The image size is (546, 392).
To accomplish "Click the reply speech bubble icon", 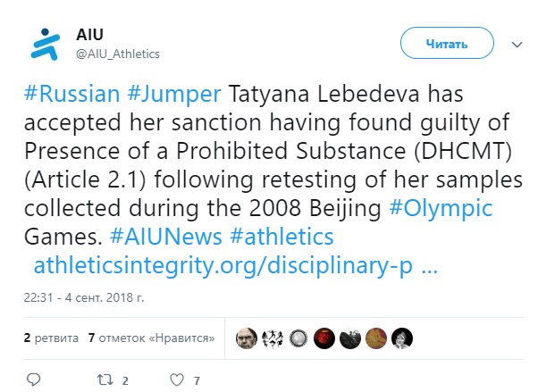I will click(x=34, y=379).
